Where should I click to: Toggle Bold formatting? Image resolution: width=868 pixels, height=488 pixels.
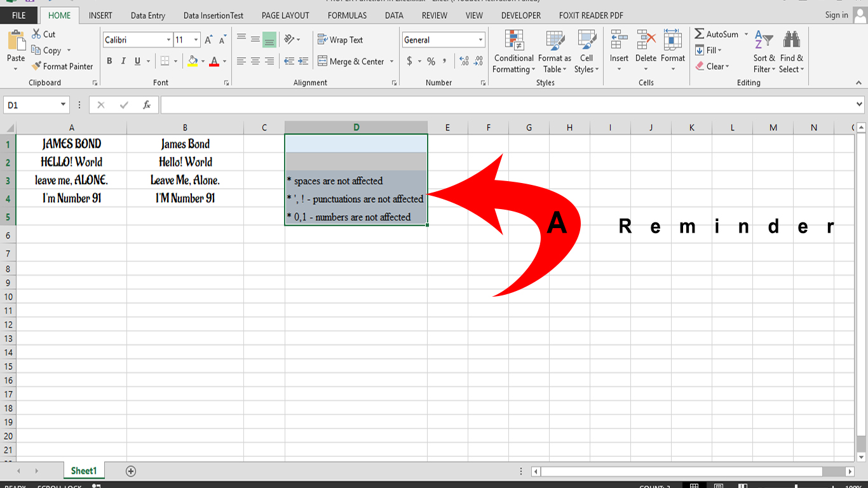[109, 61]
